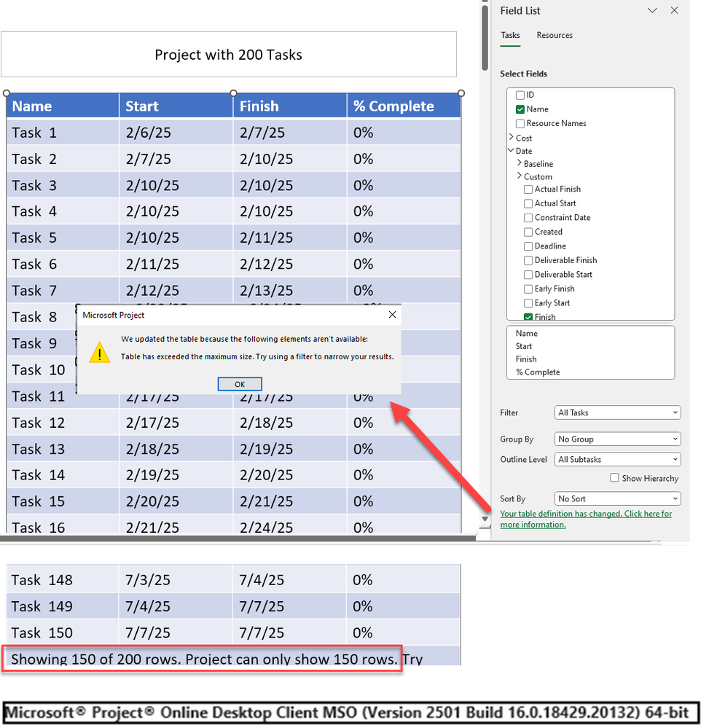Check the Early Finish checkbox
Viewport: 709px width, 728px height.
click(528, 289)
